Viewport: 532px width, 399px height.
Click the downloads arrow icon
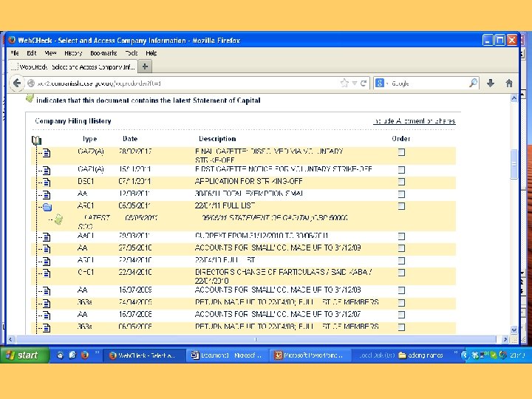point(491,83)
